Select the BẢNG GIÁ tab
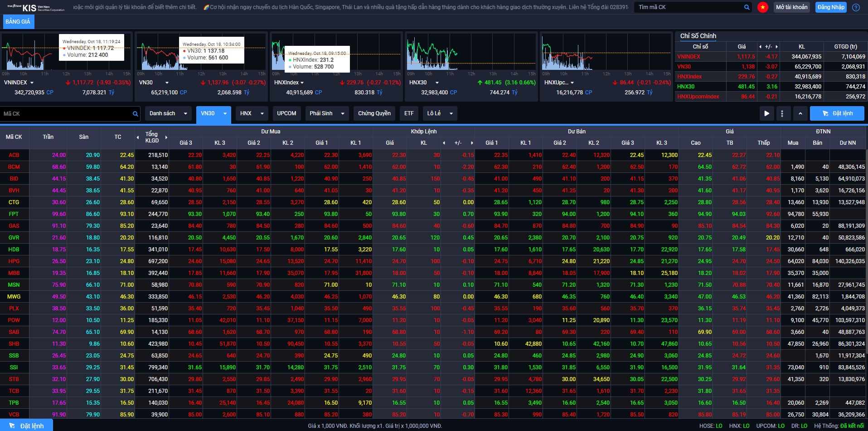868x431 pixels. point(18,21)
